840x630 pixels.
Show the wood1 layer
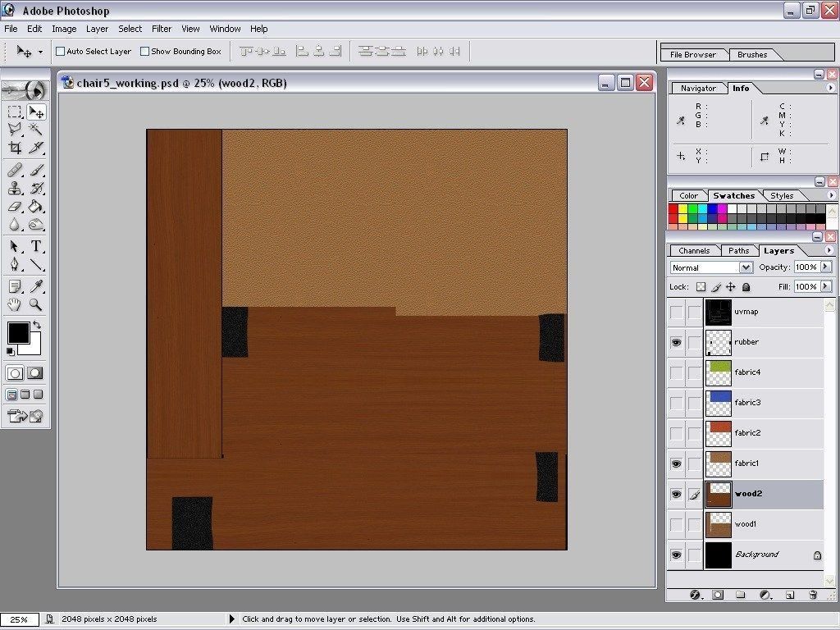(x=677, y=524)
